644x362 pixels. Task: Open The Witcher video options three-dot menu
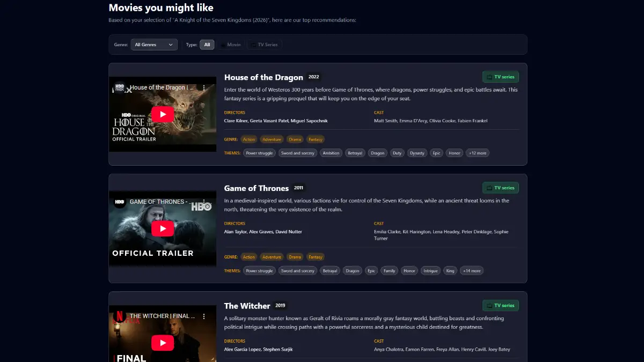click(x=204, y=316)
